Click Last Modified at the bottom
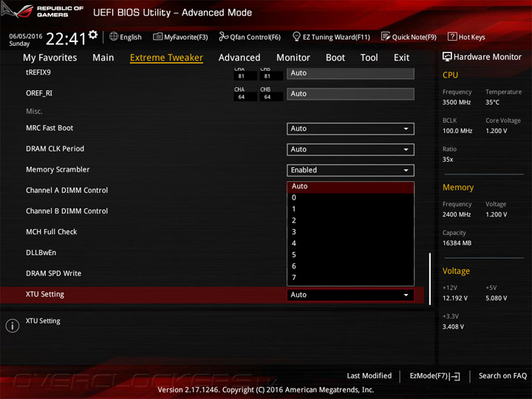This screenshot has height=399, width=532. (x=369, y=375)
